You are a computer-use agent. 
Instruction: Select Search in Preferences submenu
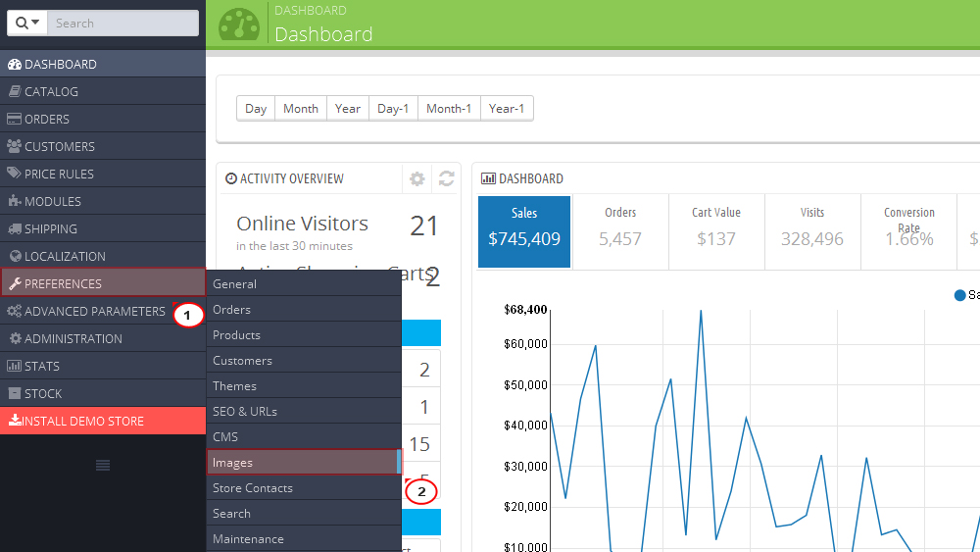click(304, 513)
